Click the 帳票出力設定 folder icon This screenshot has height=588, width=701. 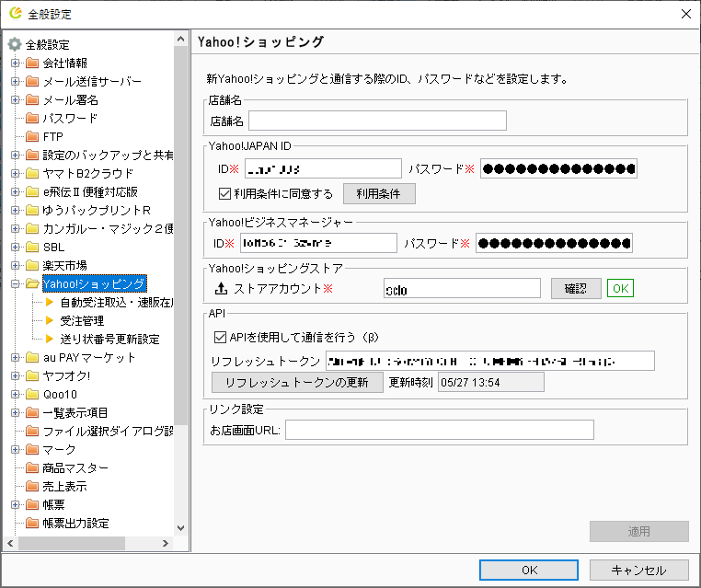(32, 523)
